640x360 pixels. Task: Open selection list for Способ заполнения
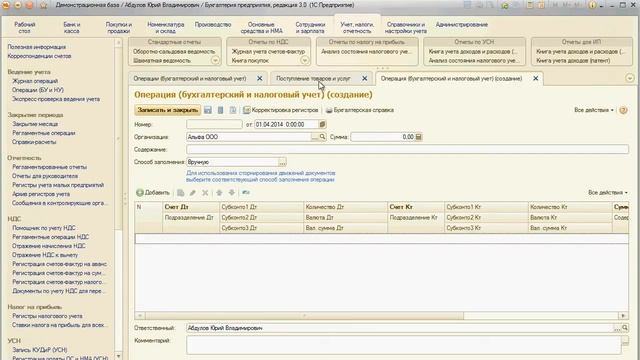coord(282,162)
